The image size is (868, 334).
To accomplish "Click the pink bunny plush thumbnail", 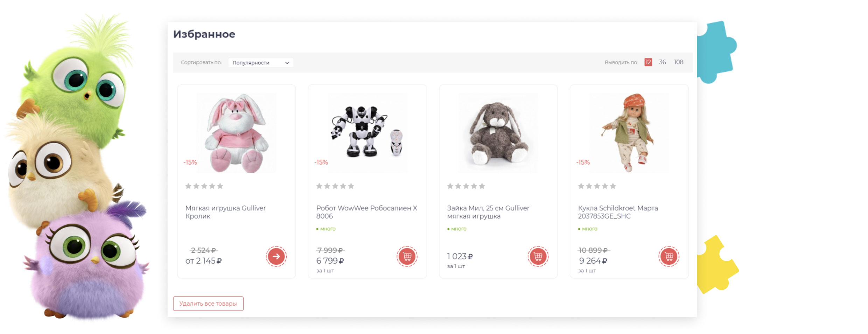I will 236,133.
